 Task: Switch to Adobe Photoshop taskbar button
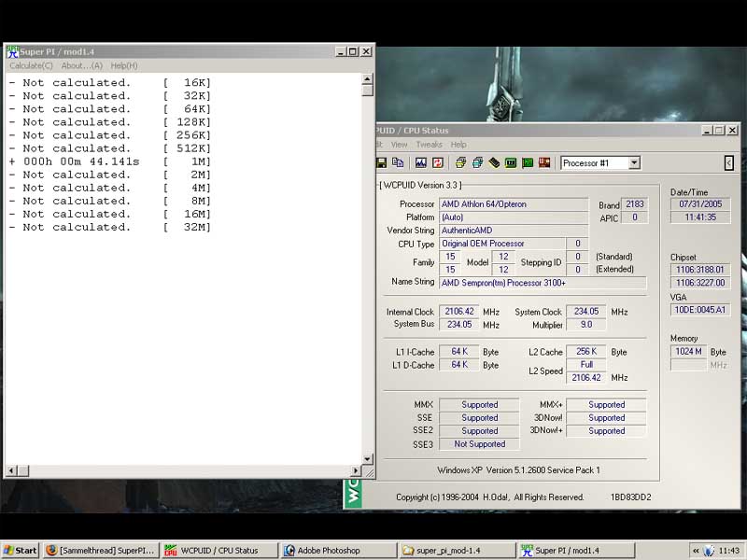(338, 551)
